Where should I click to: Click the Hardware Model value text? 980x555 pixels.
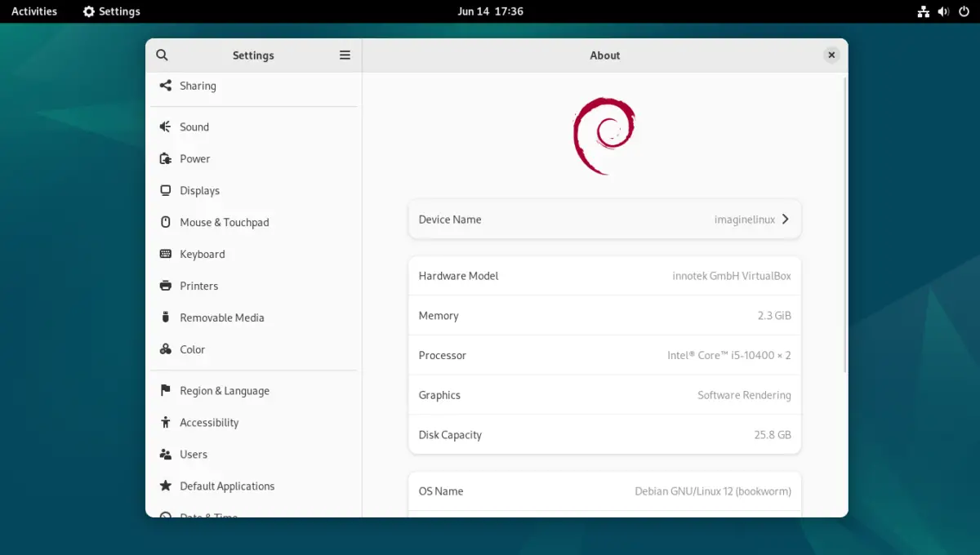[732, 276]
